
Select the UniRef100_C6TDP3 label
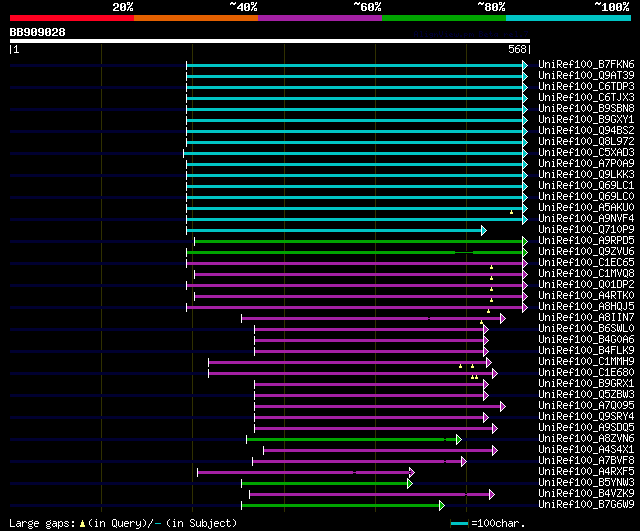tap(586, 87)
